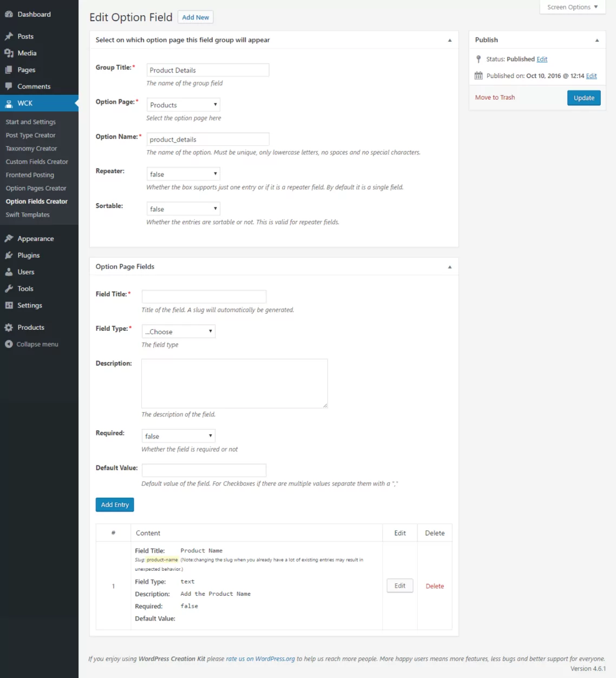Collapse the Publish panel
Viewport: 616px width, 678px height.
pos(597,40)
